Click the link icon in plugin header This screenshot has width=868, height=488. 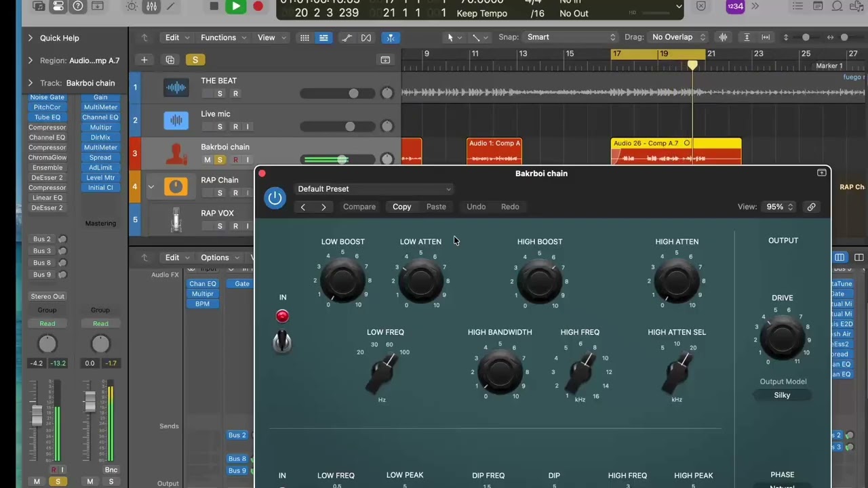point(811,207)
